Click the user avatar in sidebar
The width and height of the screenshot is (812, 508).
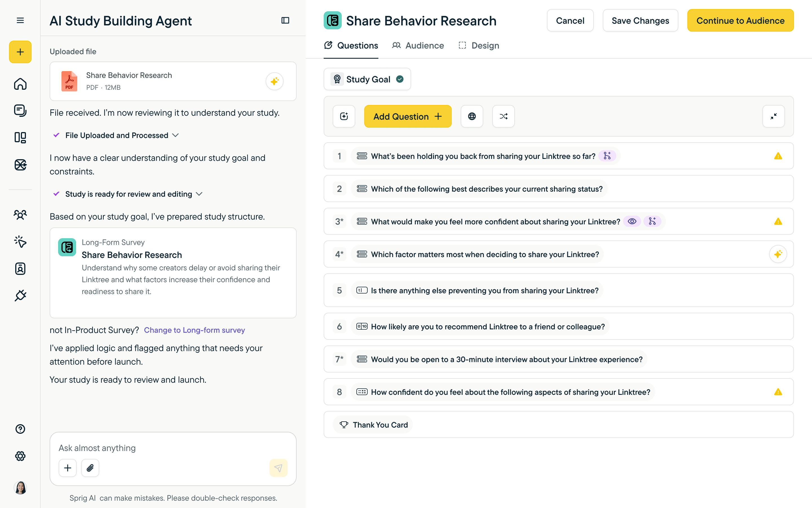click(x=20, y=487)
